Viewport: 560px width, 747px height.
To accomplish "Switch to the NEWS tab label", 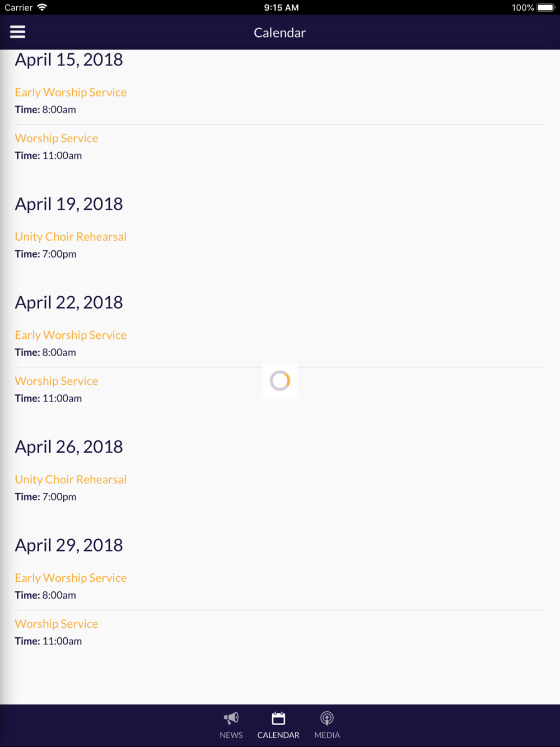I will (231, 735).
